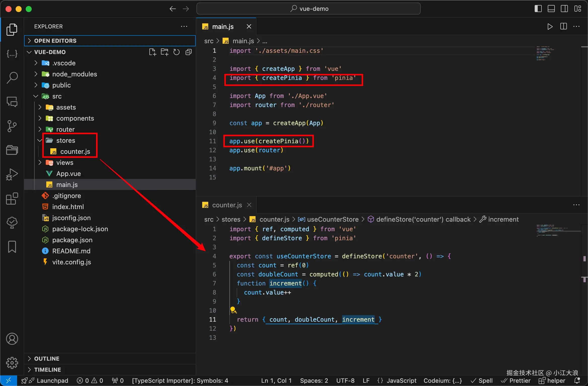Collapse the stores folder
Viewport: 588px width, 386px height.
point(65,140)
